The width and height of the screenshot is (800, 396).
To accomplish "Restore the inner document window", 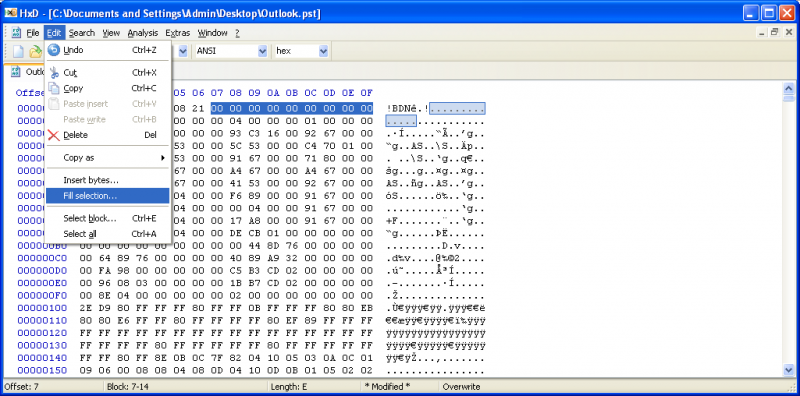I will [x=774, y=32].
